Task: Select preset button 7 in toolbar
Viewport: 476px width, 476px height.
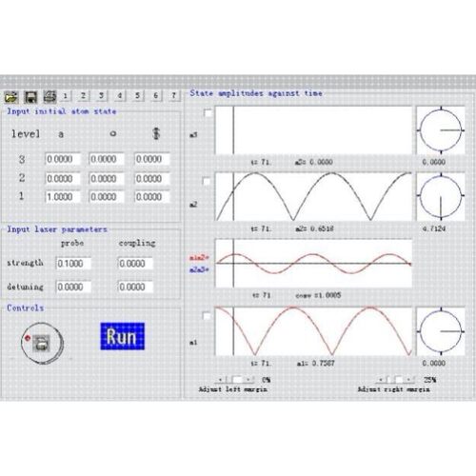Action: (173, 96)
